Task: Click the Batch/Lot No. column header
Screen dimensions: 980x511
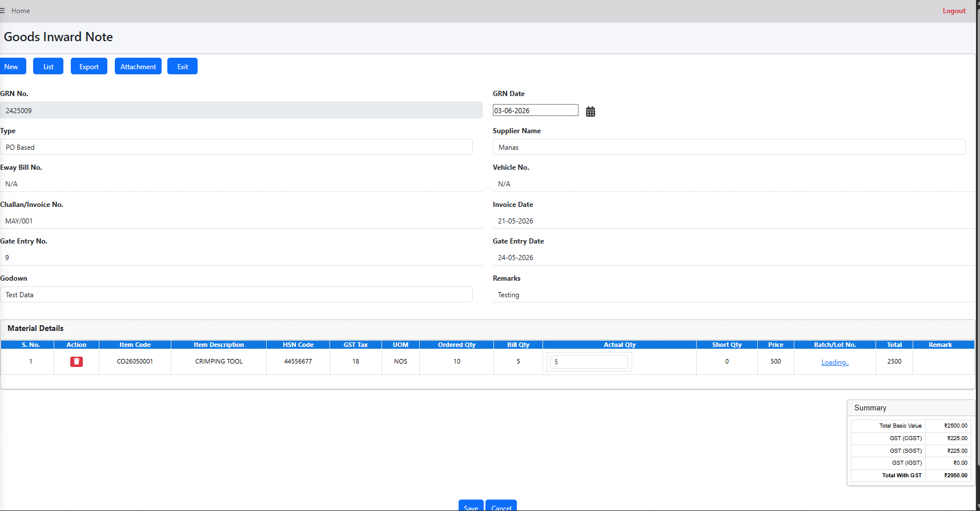Action: coord(835,345)
